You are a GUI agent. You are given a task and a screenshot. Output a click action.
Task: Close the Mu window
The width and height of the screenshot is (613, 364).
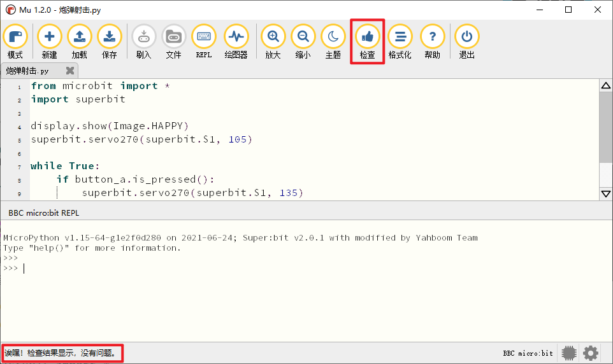tap(598, 10)
